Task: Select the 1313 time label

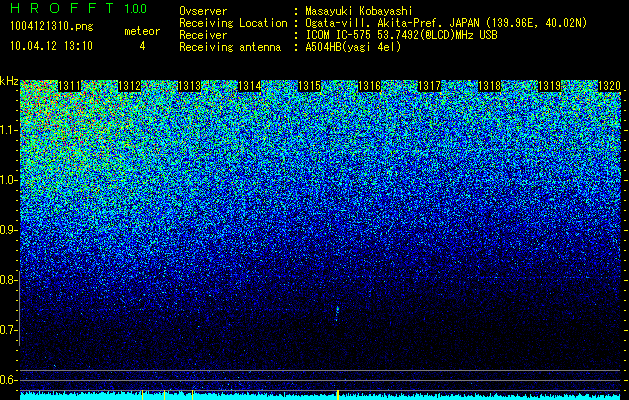Action: point(189,86)
